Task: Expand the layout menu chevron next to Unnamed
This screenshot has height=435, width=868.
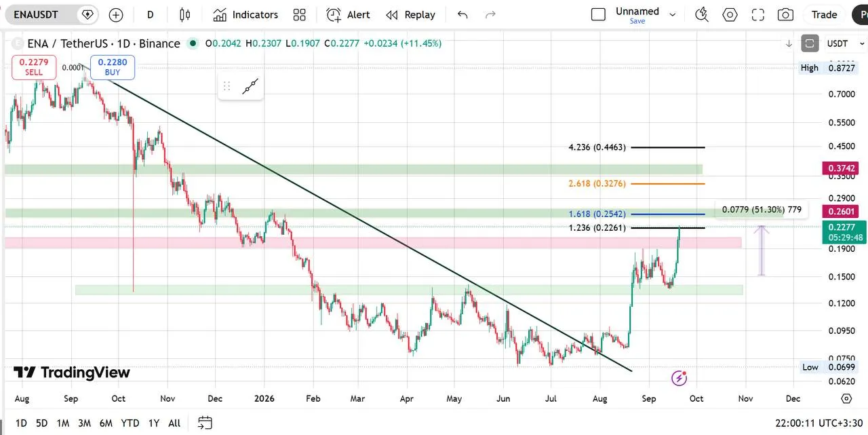Action: [x=673, y=14]
